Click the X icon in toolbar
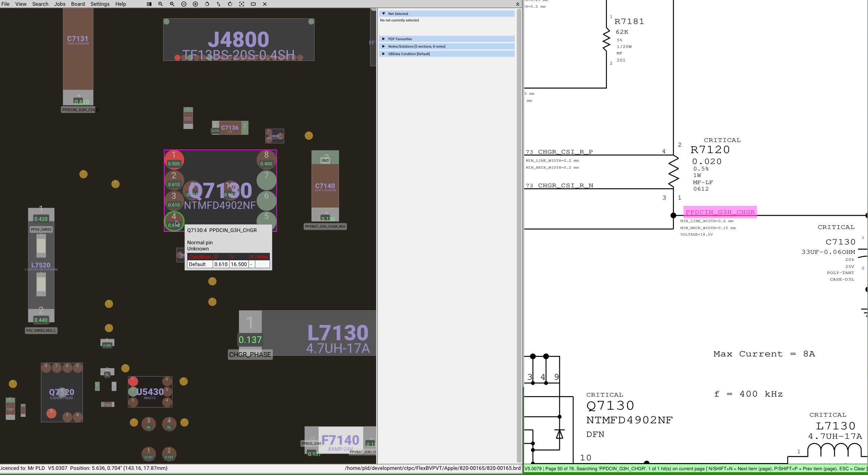The height and width of the screenshot is (475, 868). (265, 4)
